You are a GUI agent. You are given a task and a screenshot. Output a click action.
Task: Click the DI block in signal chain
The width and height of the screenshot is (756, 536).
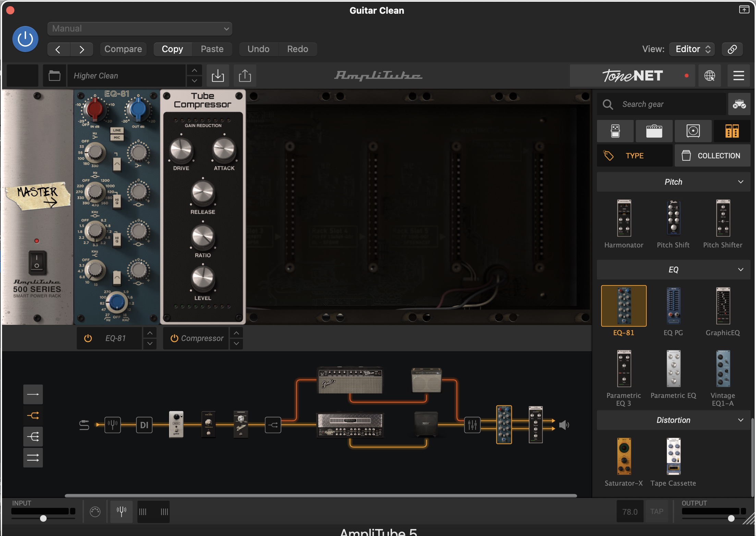tap(144, 425)
